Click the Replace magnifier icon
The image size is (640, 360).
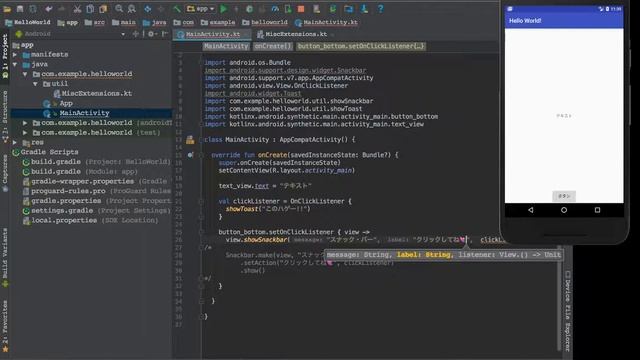pos(132,9)
